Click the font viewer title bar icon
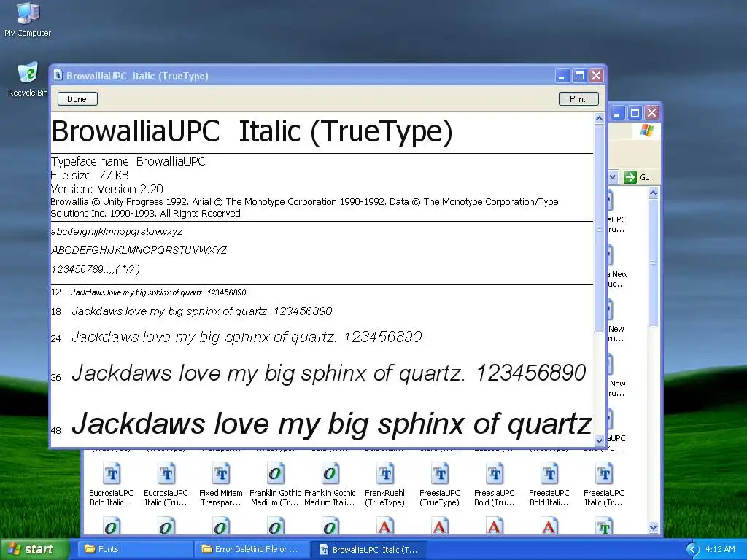Image resolution: width=747 pixels, height=560 pixels. (58, 76)
